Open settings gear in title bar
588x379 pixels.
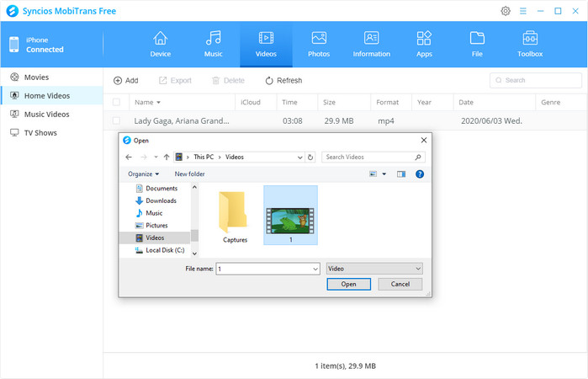point(506,11)
